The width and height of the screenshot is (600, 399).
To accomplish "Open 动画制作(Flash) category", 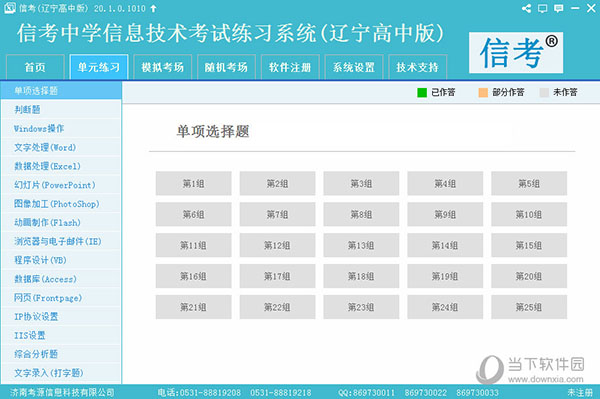I will point(61,222).
